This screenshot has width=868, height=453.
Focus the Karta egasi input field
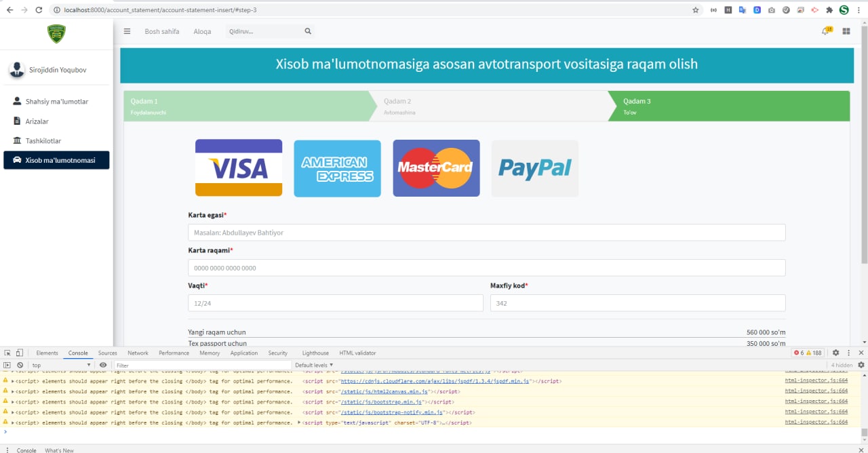click(487, 233)
